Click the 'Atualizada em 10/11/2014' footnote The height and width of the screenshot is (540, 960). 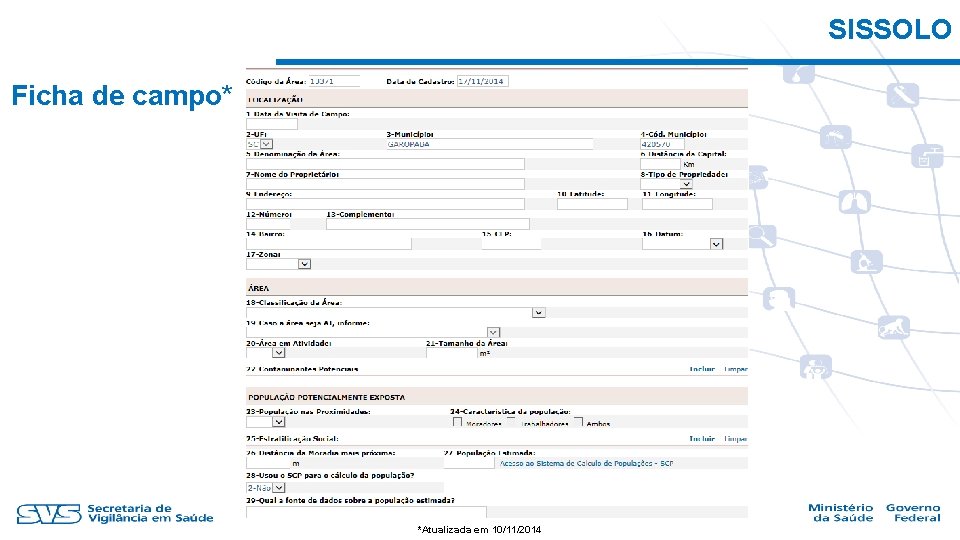click(x=479, y=530)
